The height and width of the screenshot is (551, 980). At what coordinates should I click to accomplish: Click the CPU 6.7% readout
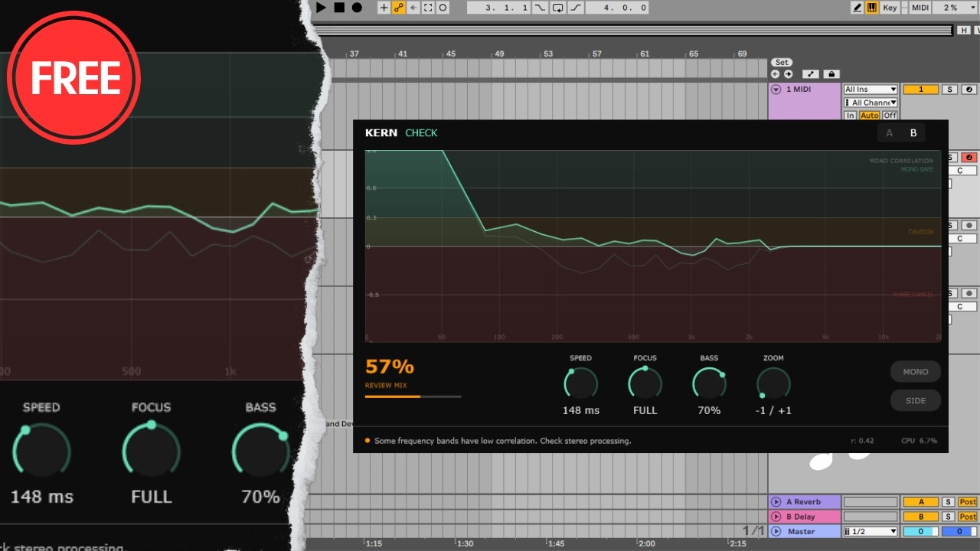pyautogui.click(x=919, y=441)
